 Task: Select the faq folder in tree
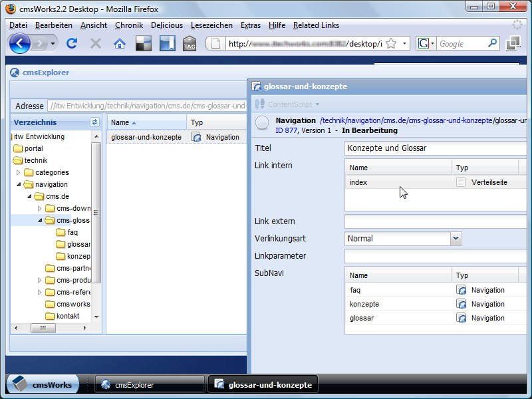[x=72, y=232]
